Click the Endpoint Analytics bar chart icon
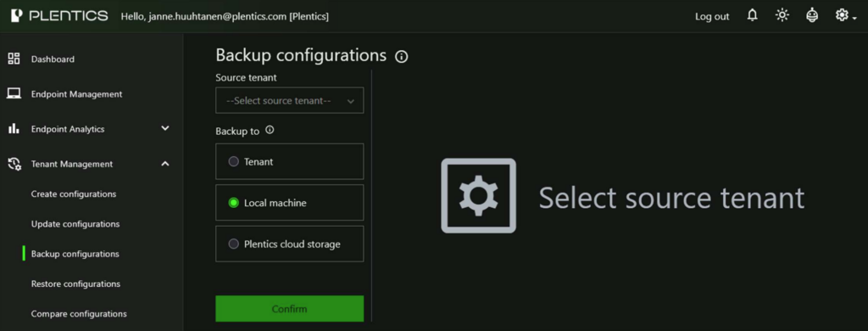The width and height of the screenshot is (868, 331). coord(14,129)
